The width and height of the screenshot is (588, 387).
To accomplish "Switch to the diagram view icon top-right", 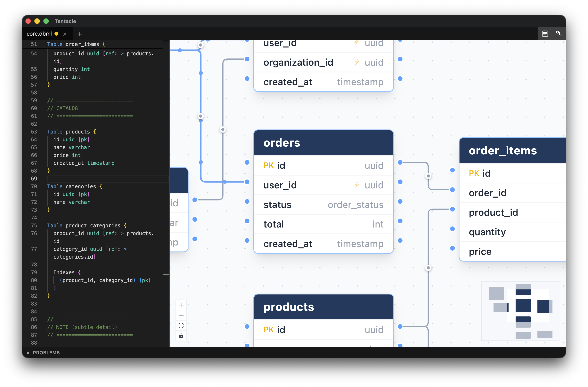I will [x=559, y=34].
